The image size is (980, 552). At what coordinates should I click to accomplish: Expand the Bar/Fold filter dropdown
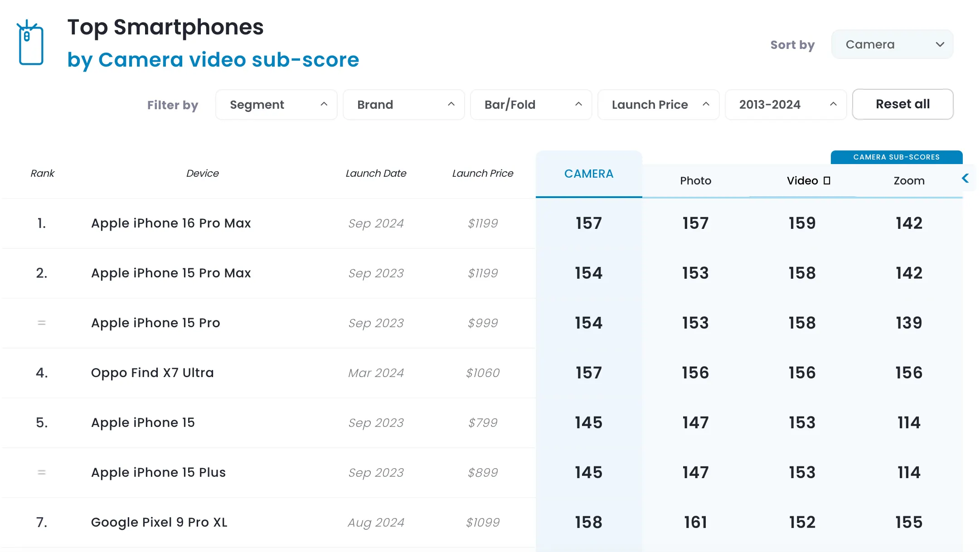(x=531, y=105)
